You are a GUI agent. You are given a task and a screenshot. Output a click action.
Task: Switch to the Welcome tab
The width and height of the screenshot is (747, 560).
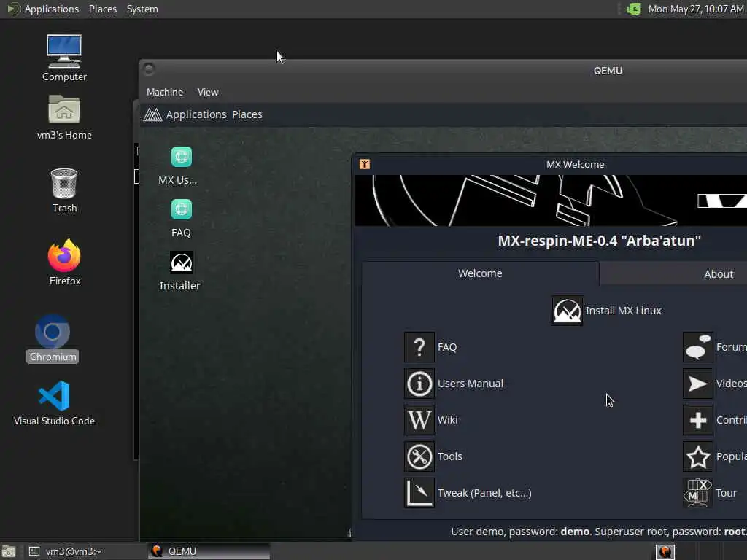(480, 273)
